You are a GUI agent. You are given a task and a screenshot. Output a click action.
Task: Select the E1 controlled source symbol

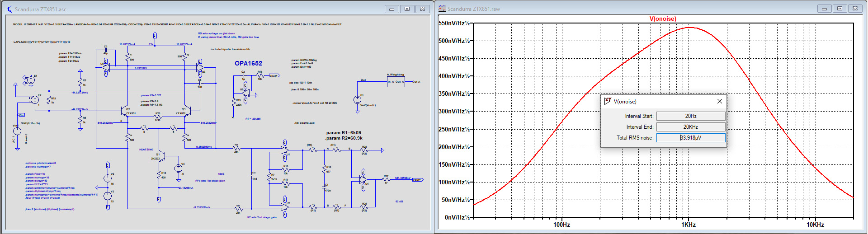31,80
